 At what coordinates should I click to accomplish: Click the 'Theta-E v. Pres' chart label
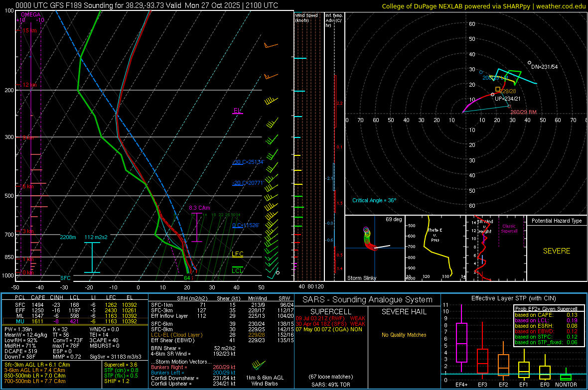(435, 235)
